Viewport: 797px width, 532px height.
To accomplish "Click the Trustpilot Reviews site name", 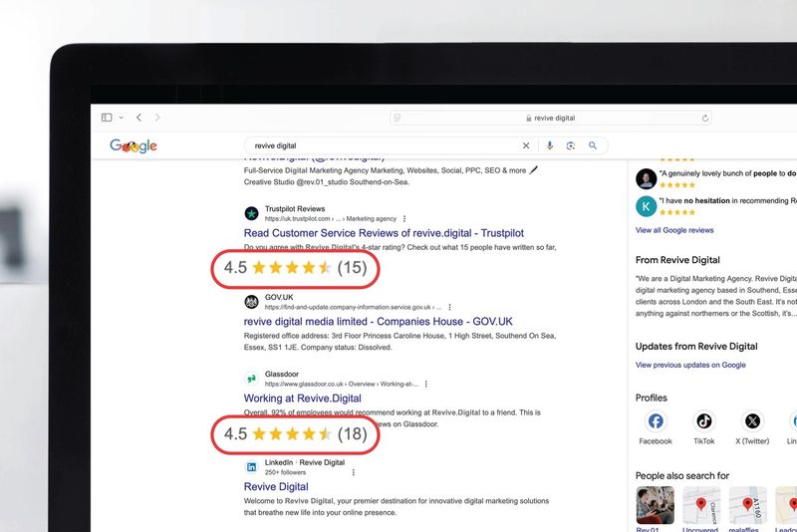I will [295, 209].
